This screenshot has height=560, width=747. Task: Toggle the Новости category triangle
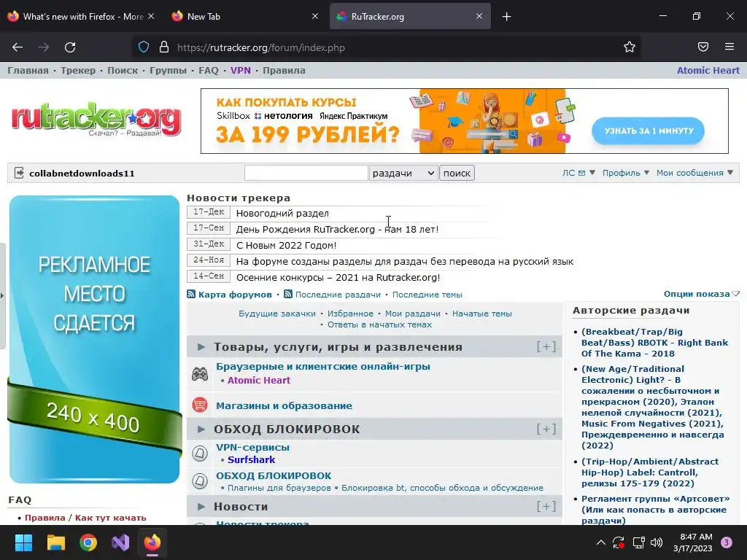[x=201, y=507]
